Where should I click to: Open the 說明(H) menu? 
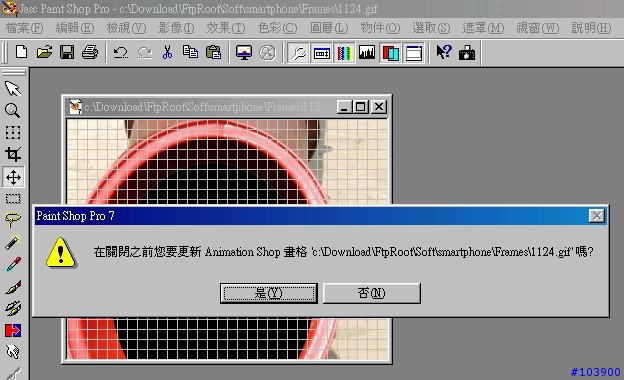click(x=591, y=28)
